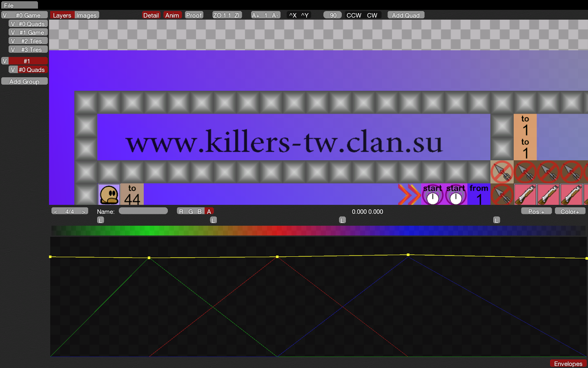Select the yellow envelope point at the red peak
This screenshot has height=368, width=588.
click(277, 257)
